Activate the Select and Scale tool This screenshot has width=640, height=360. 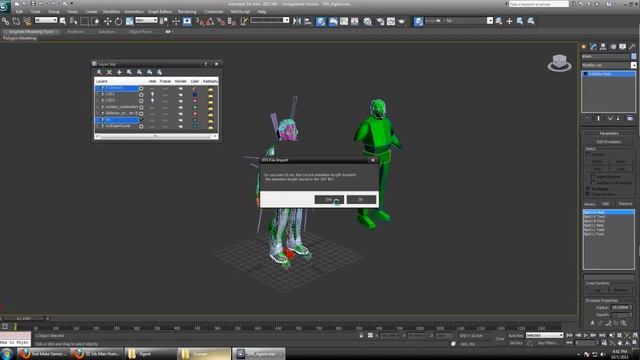129,21
